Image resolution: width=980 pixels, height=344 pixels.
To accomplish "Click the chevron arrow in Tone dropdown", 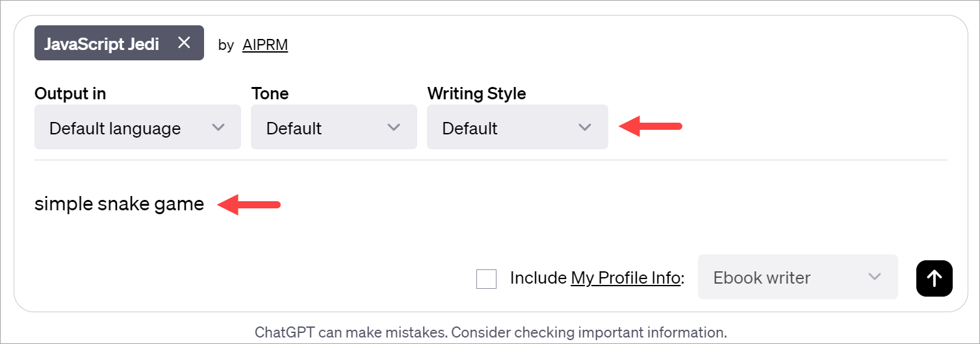I will [x=394, y=127].
